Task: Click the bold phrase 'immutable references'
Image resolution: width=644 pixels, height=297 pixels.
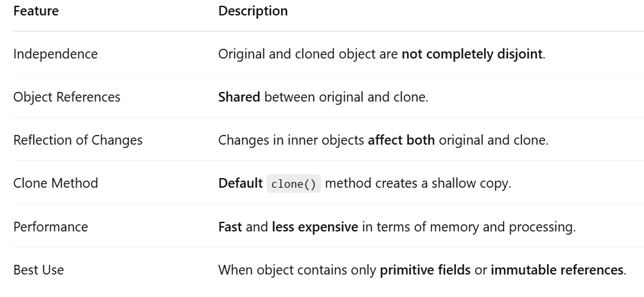Action: click(557, 270)
